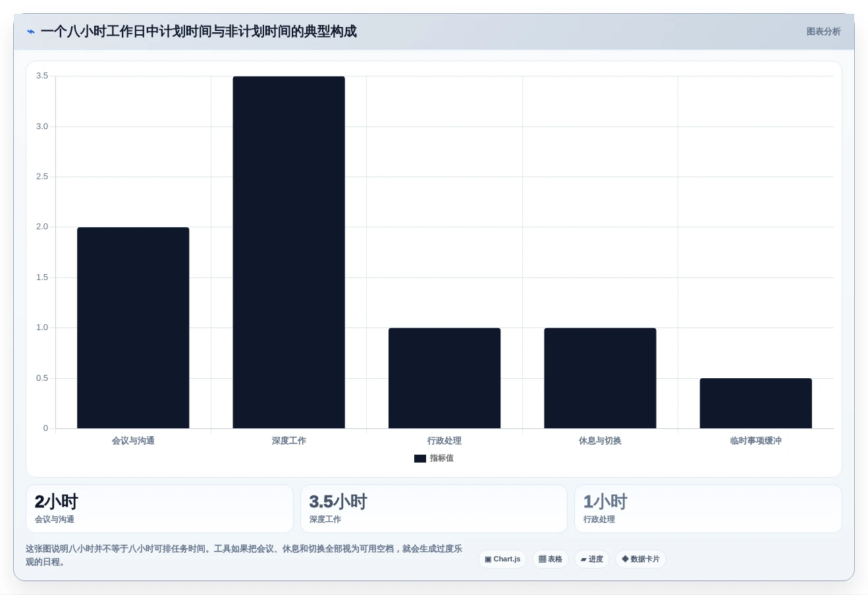Open the 3.5小时 深度工作 data card
The width and height of the screenshot is (868, 595).
pos(434,509)
